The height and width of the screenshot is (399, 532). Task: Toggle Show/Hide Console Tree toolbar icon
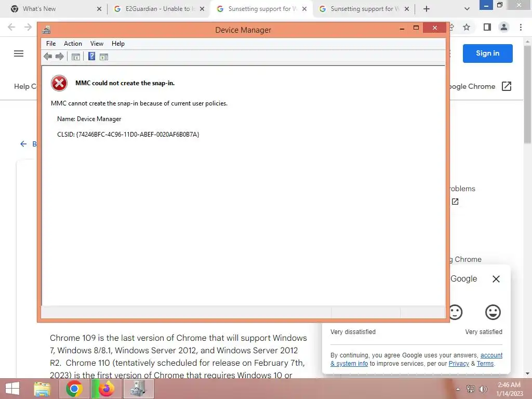click(x=76, y=57)
